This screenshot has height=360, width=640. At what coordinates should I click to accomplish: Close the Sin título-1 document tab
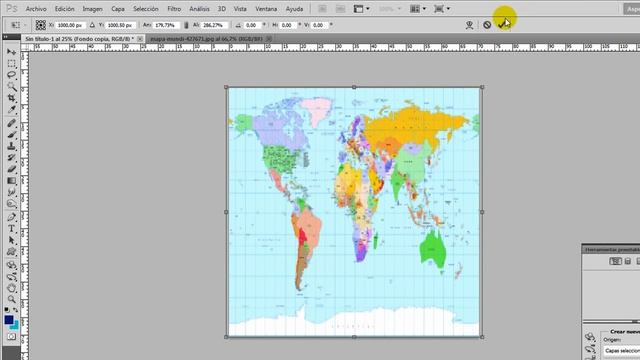click(140, 38)
